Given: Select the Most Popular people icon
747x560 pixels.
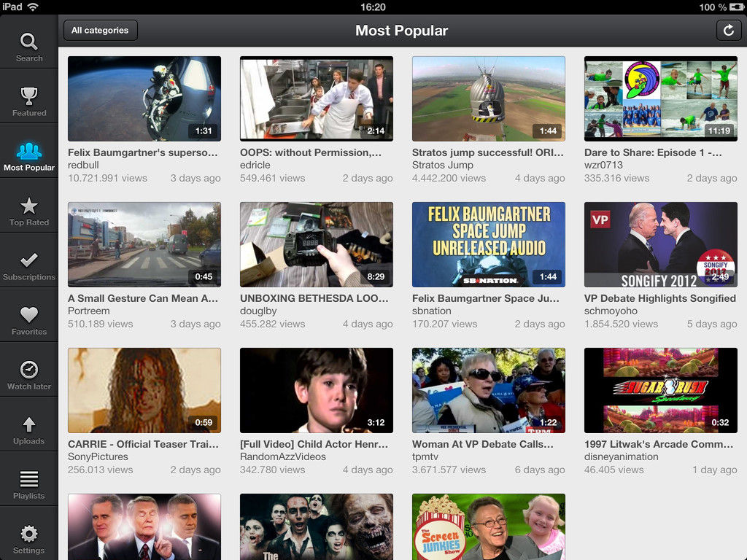Looking at the screenshot, I should click(29, 150).
